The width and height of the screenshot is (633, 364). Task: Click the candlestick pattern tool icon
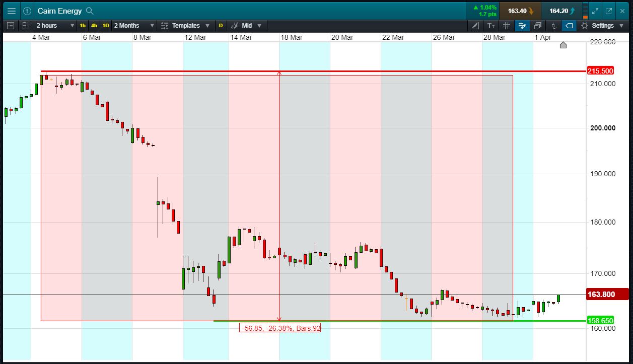(553, 26)
